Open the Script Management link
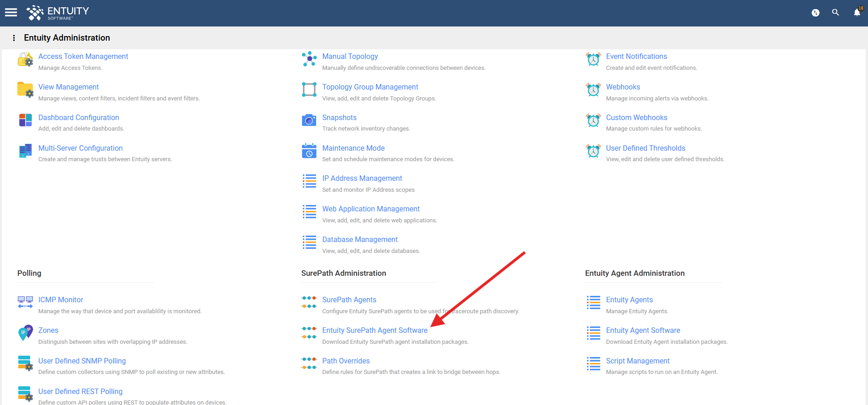Image resolution: width=868 pixels, height=405 pixels. pos(638,361)
